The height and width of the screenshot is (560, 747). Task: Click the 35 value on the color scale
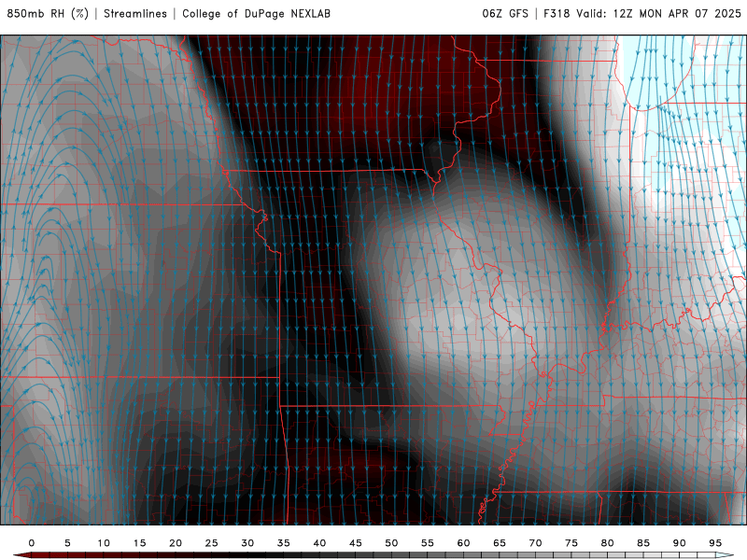coord(284,543)
